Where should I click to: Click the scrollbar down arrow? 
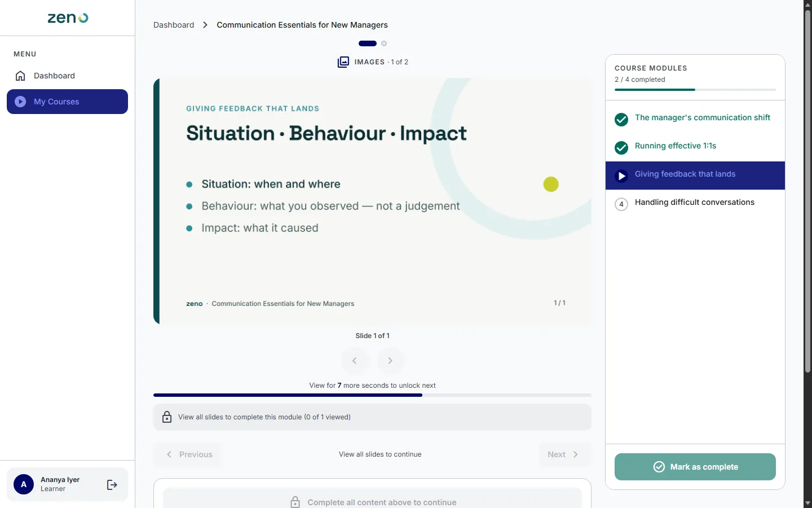tap(807, 503)
